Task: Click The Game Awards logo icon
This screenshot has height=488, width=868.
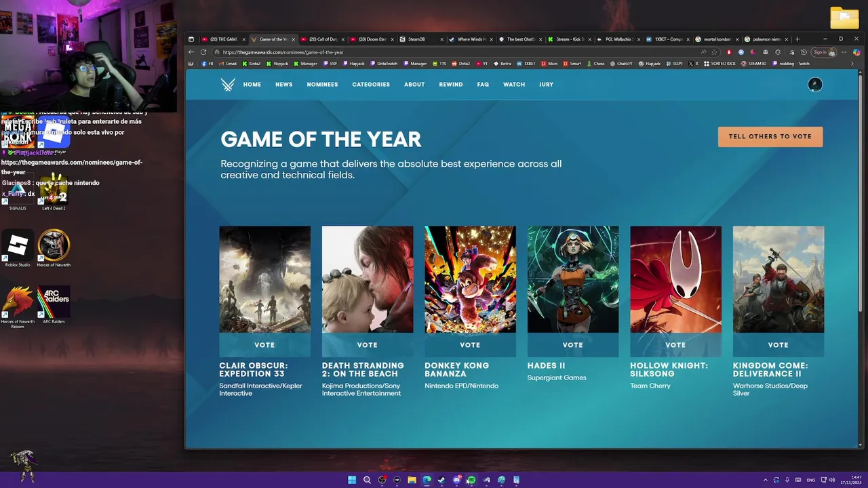Action: pyautogui.click(x=228, y=85)
